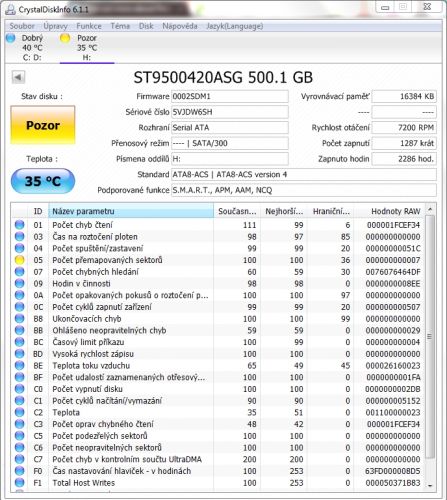Select Čas nastavování hlaviček row text
447x500 pixels.
pyautogui.click(x=122, y=471)
